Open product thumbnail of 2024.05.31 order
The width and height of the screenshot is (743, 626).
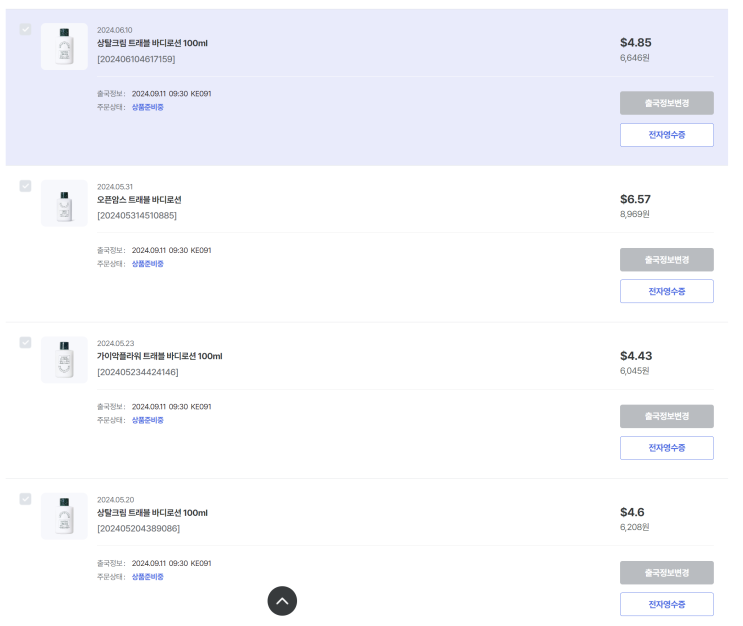[x=64, y=203]
